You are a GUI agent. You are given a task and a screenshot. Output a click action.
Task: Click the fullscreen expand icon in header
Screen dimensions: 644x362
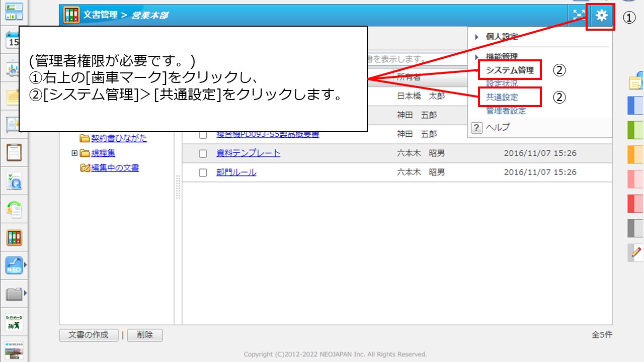578,16
